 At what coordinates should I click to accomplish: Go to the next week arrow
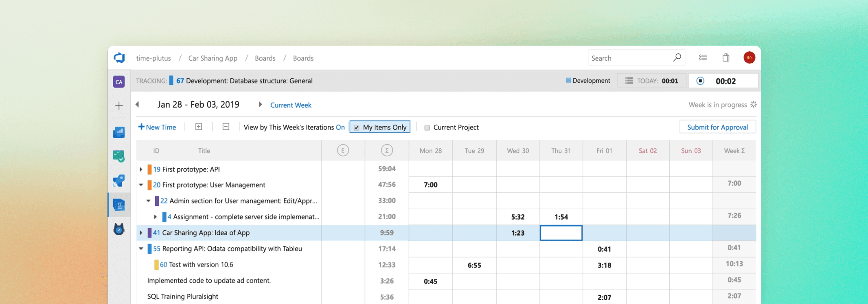261,104
